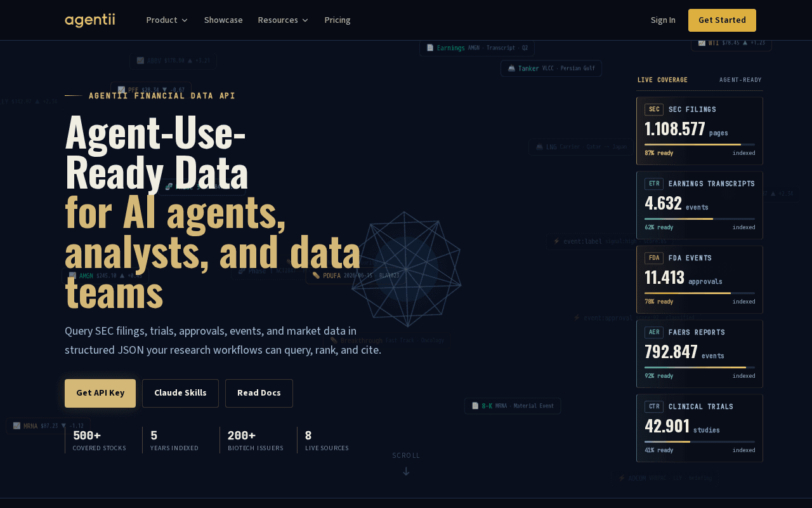Click the "11.413" approvals value

tap(664, 278)
